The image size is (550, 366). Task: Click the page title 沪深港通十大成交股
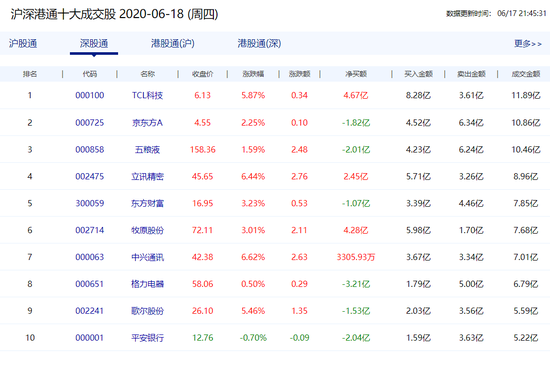point(63,14)
